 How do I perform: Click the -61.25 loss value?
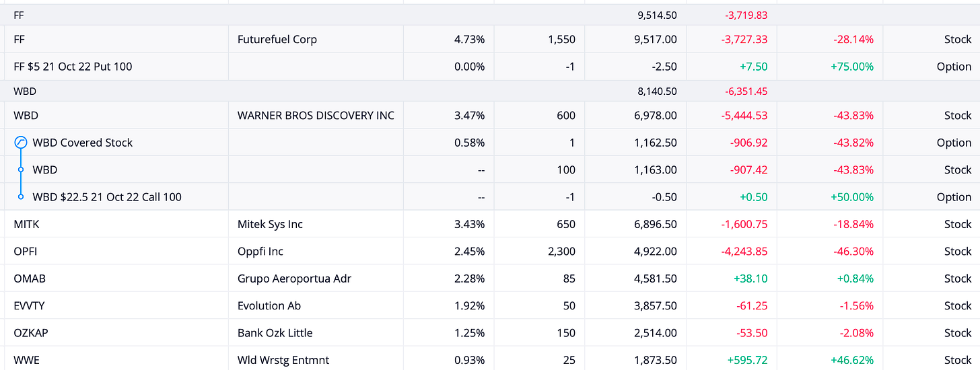coord(751,305)
